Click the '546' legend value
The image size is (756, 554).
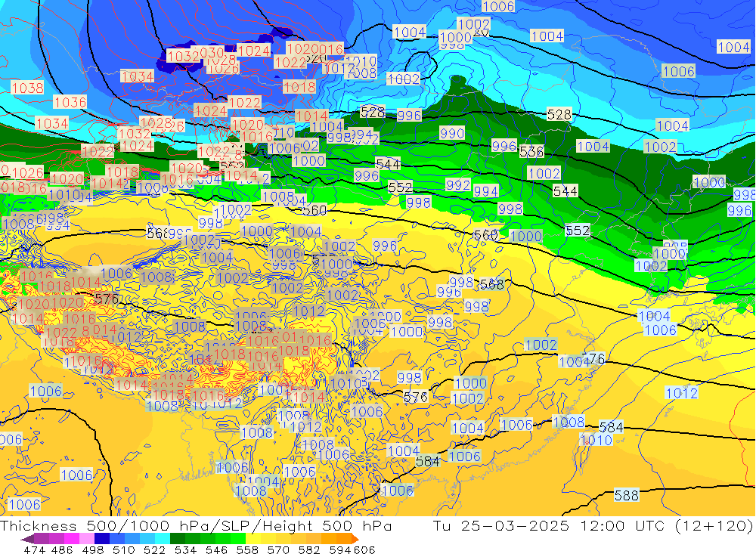216,549
